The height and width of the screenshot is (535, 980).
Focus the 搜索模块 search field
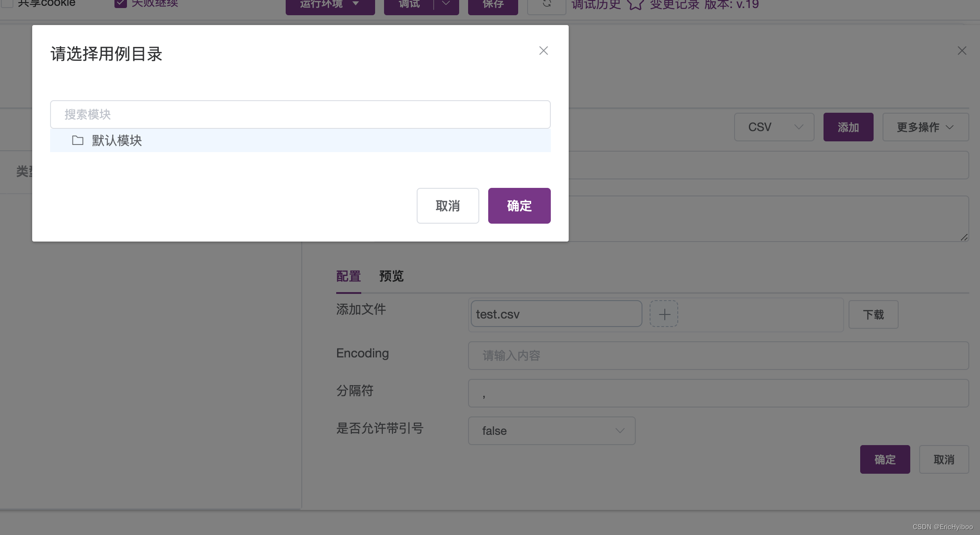[x=300, y=115]
